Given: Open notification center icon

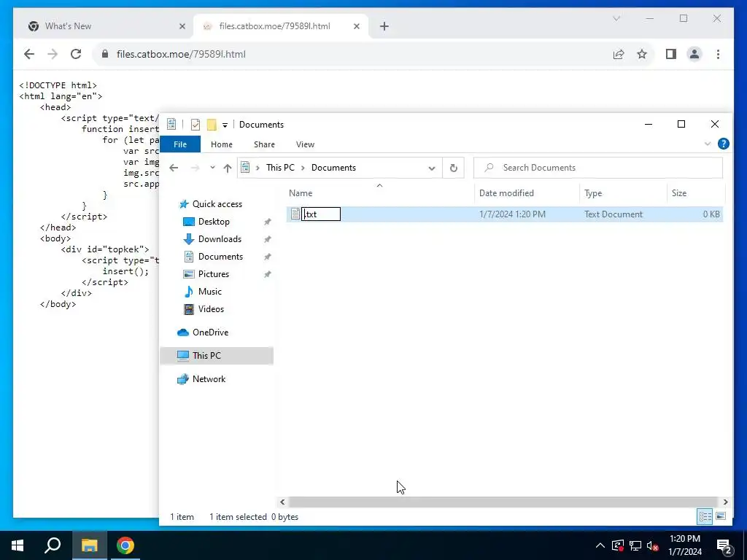Looking at the screenshot, I should click(724, 546).
